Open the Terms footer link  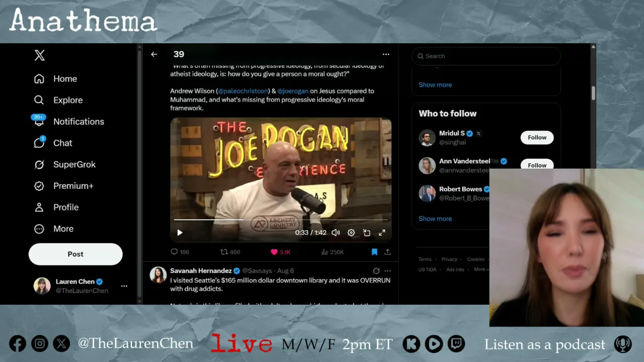point(425,259)
